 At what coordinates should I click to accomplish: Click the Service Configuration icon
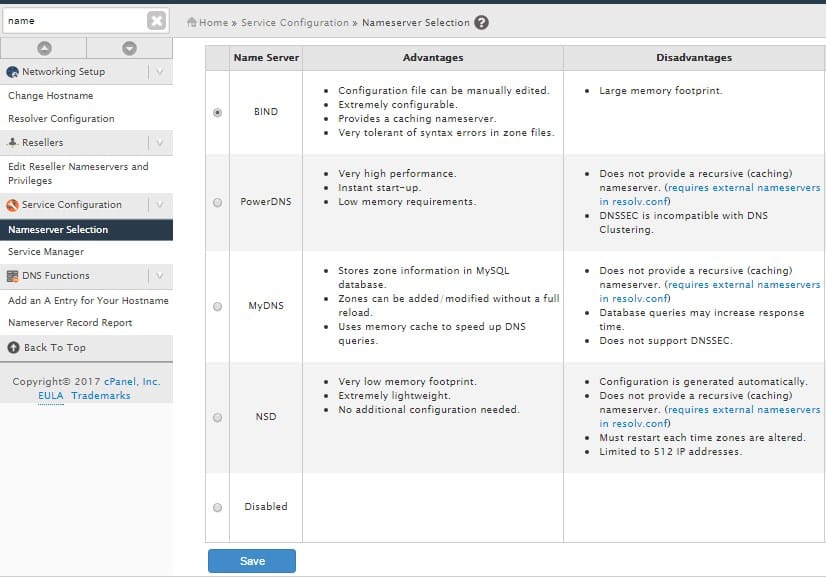[x=12, y=205]
